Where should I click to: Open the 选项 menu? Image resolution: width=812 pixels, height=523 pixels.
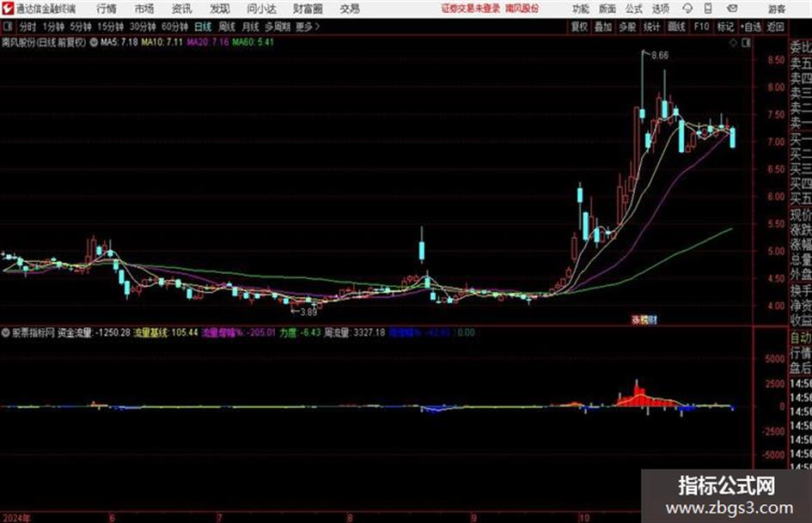(x=661, y=9)
